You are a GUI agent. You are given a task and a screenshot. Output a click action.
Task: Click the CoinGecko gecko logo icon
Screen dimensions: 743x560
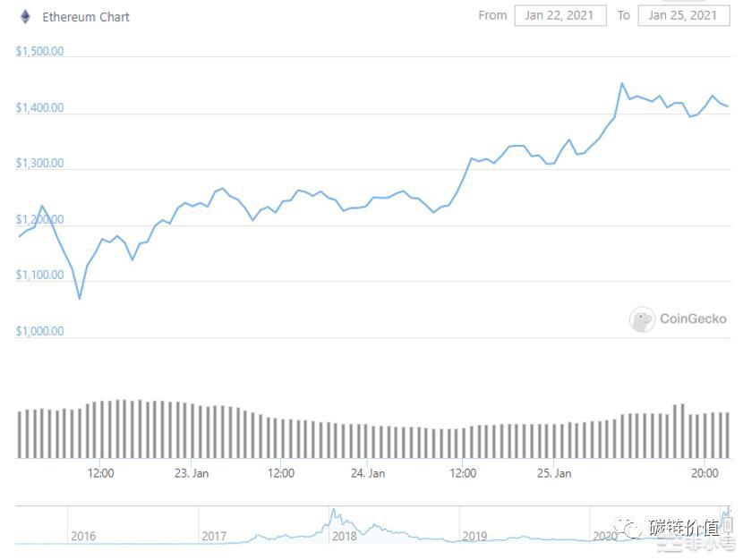click(x=642, y=318)
